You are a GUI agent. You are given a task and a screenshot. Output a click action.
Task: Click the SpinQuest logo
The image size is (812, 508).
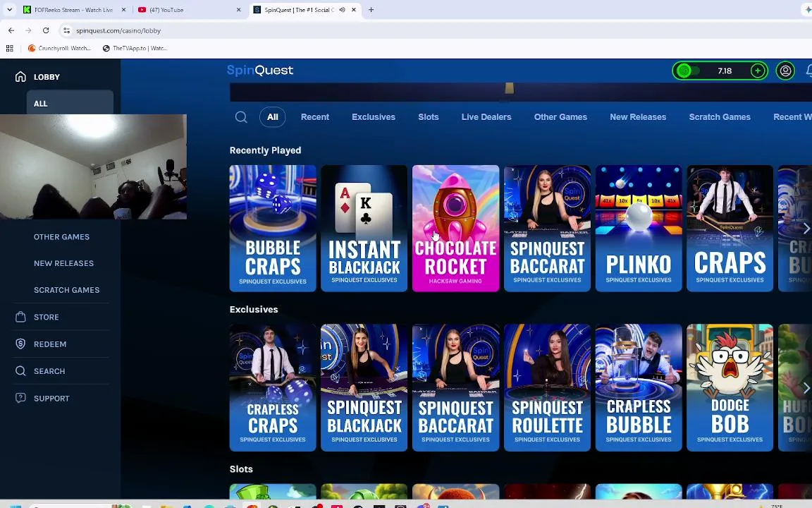click(x=260, y=71)
